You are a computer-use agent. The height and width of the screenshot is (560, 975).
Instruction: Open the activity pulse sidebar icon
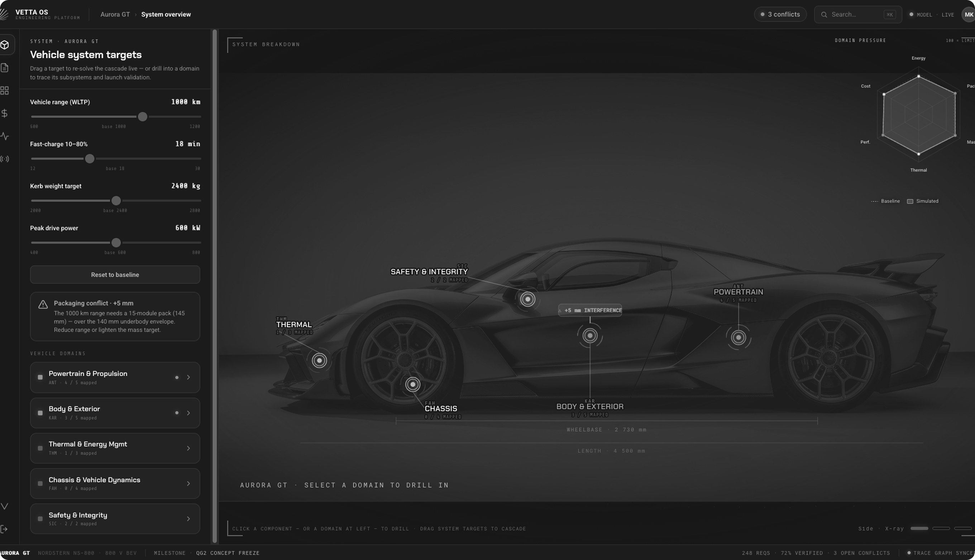click(x=5, y=136)
